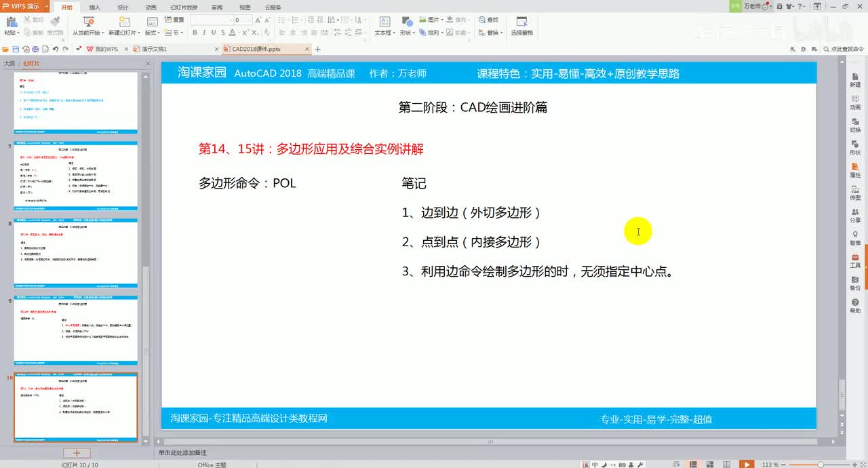The width and height of the screenshot is (868, 468).
Task: Click the notes field 单击此处添加备注
Action: (183, 452)
